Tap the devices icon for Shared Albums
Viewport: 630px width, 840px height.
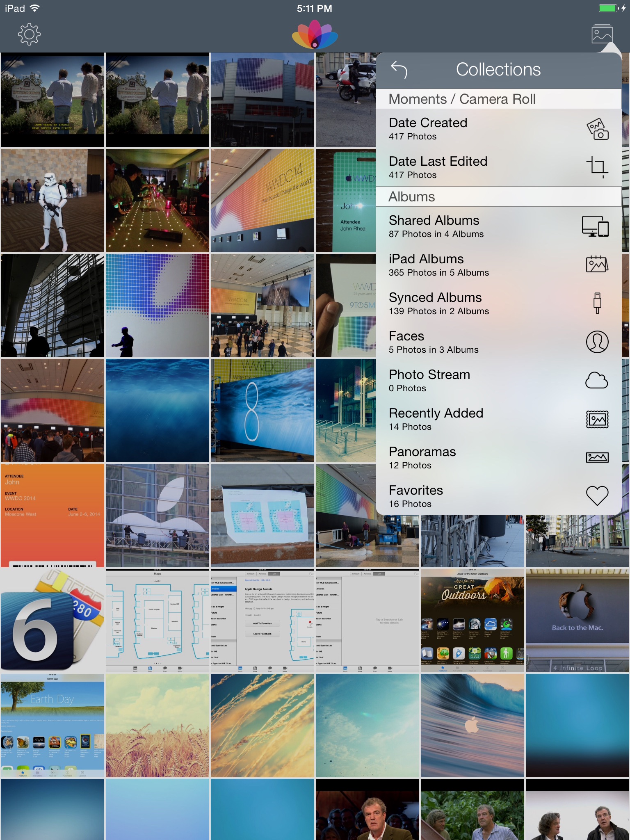click(595, 226)
